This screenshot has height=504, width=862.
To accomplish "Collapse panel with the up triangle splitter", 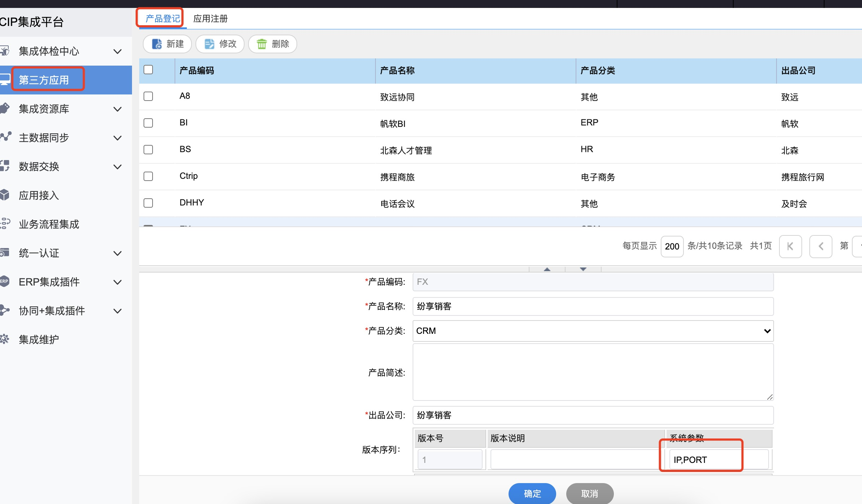I will tap(547, 269).
